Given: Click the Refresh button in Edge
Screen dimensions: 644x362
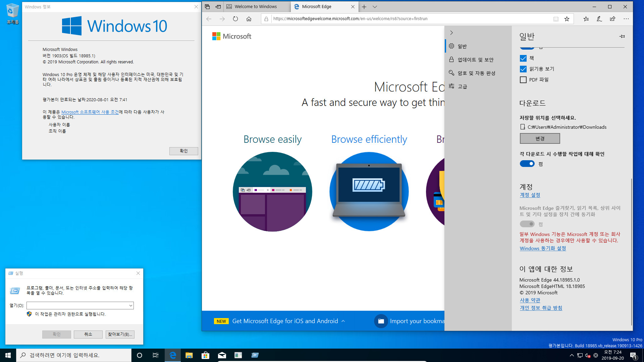Looking at the screenshot, I should [x=235, y=18].
